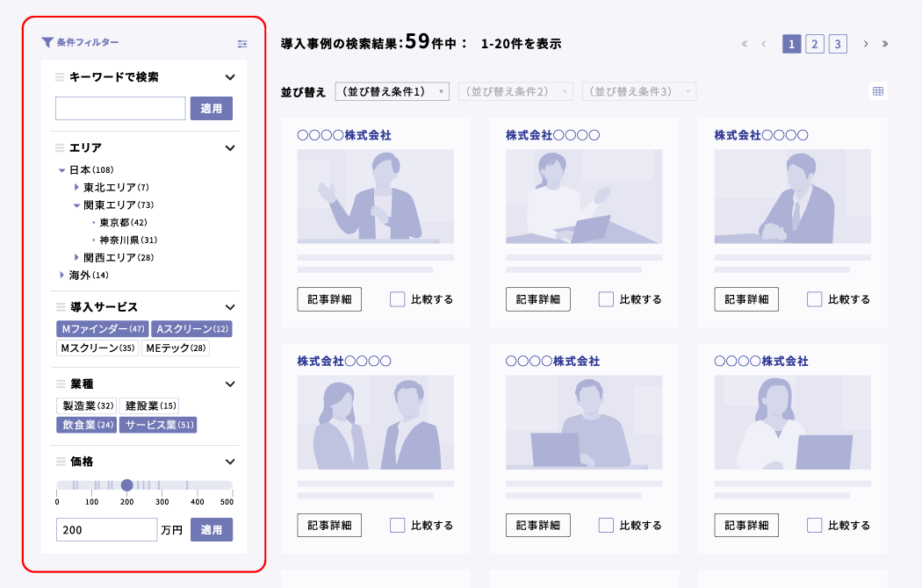The width and height of the screenshot is (922, 588).
Task: Click the table view icon near sort options
Action: [877, 90]
